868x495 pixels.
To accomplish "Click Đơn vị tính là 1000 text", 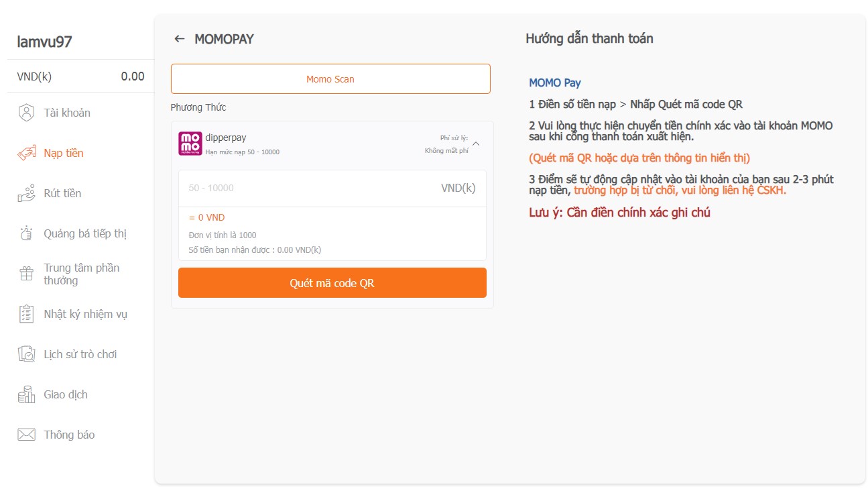I will pos(223,235).
